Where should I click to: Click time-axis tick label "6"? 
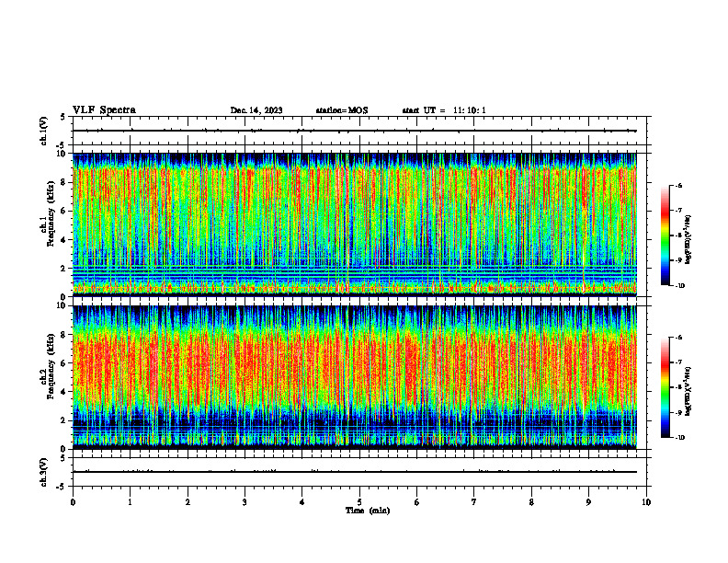coord(417,502)
